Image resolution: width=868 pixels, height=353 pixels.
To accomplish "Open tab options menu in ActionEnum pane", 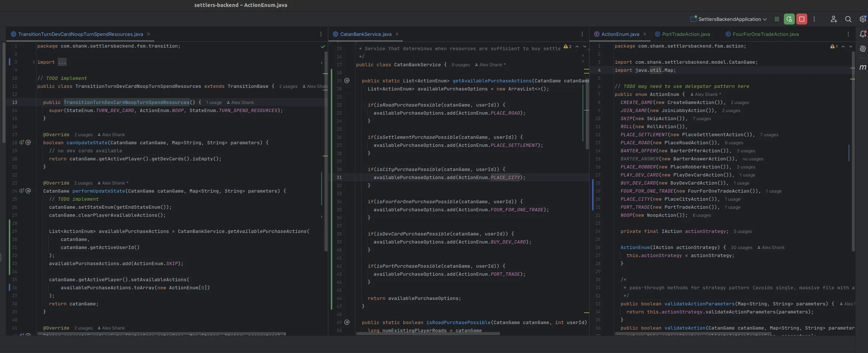I will click(x=848, y=34).
